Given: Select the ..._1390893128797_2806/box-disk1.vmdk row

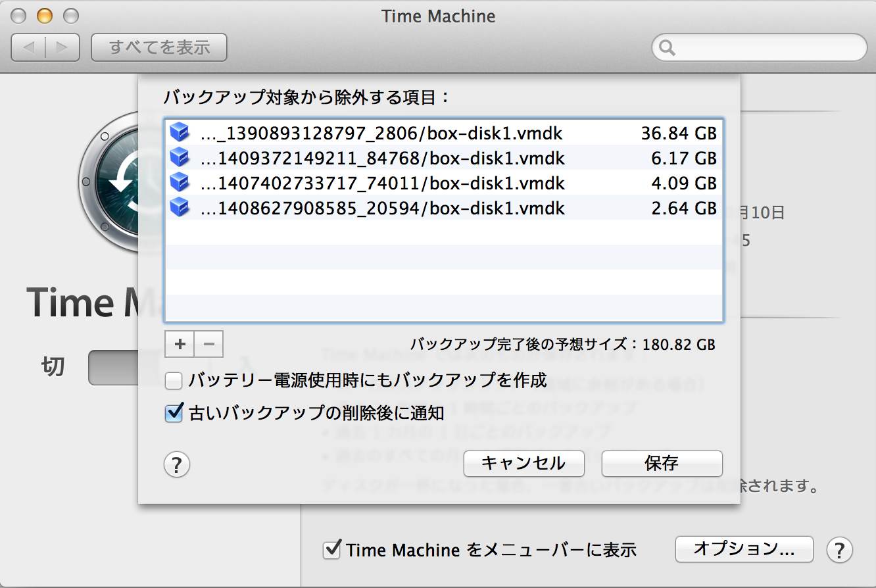Looking at the screenshot, I should click(444, 134).
